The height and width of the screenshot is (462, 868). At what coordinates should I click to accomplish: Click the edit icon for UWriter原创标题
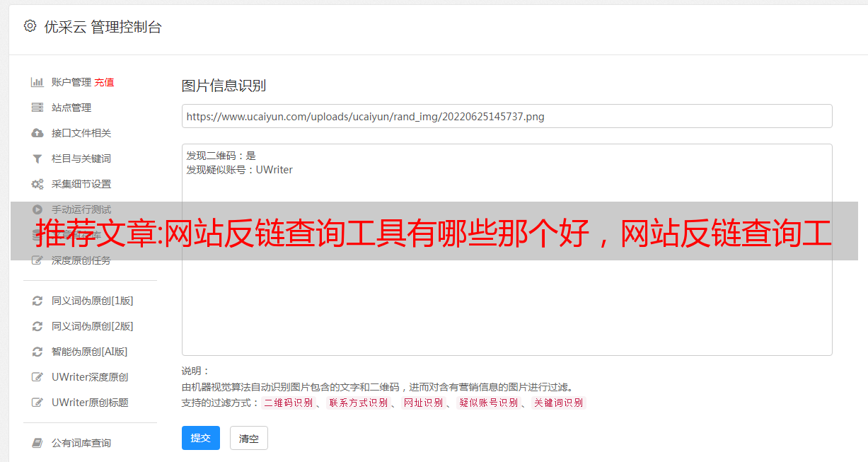click(37, 403)
